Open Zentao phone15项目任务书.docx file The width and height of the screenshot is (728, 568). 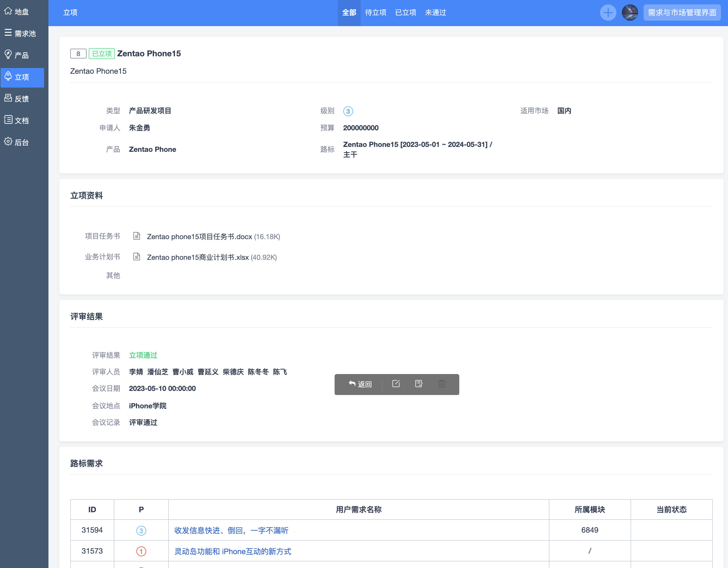(199, 236)
